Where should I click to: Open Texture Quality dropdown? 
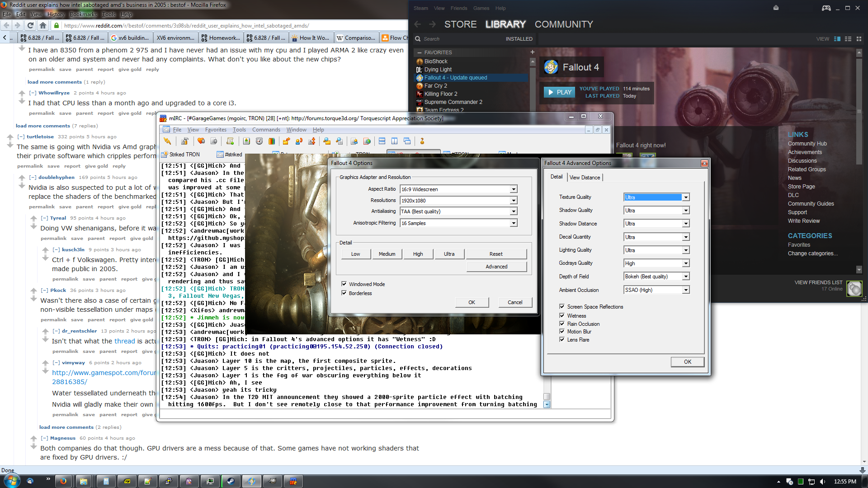point(686,197)
